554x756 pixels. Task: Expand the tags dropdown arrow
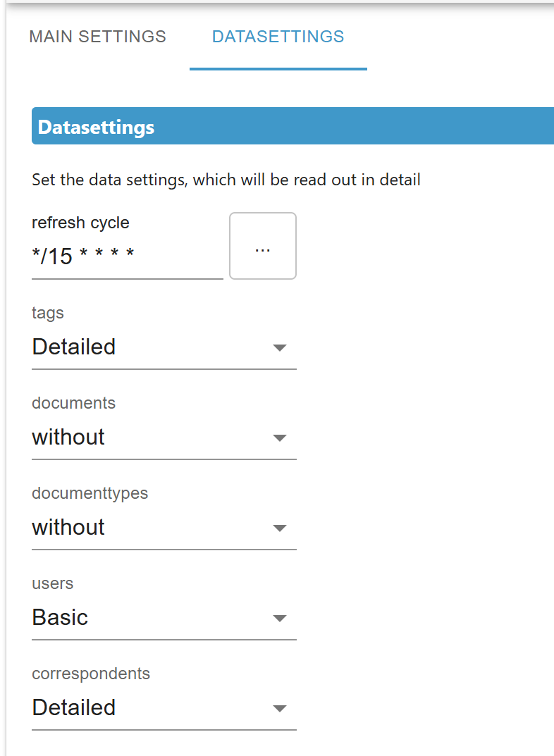pyautogui.click(x=280, y=347)
